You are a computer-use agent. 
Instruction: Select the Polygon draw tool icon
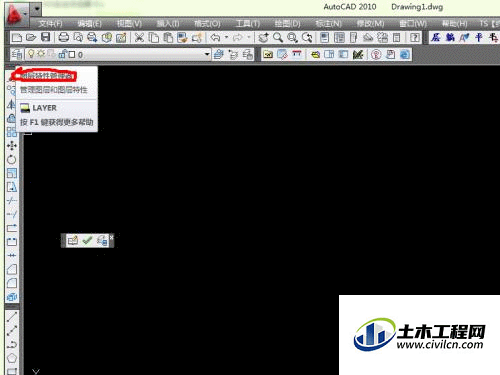[x=12, y=358]
